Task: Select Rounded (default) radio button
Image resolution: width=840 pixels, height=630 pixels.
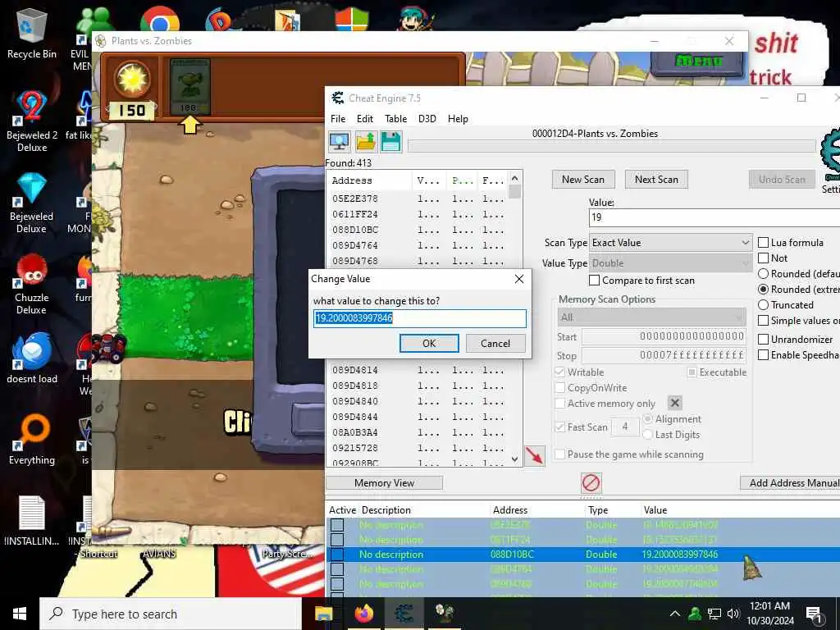Action: click(764, 274)
